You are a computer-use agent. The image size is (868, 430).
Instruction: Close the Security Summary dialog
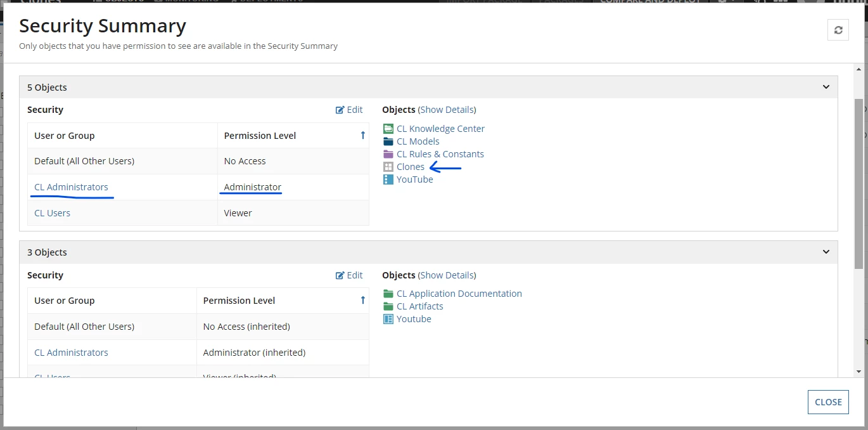pyautogui.click(x=828, y=402)
